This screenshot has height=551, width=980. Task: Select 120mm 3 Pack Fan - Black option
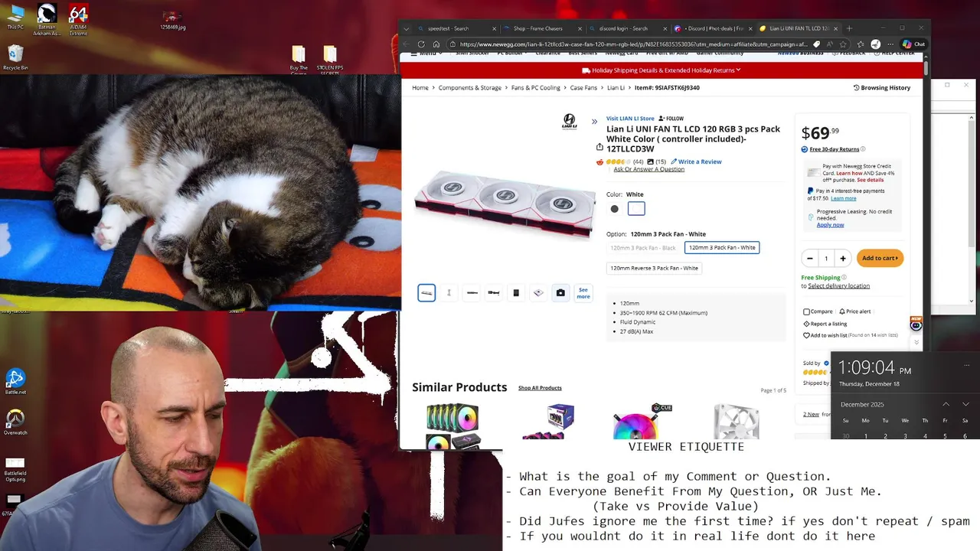[x=643, y=248]
